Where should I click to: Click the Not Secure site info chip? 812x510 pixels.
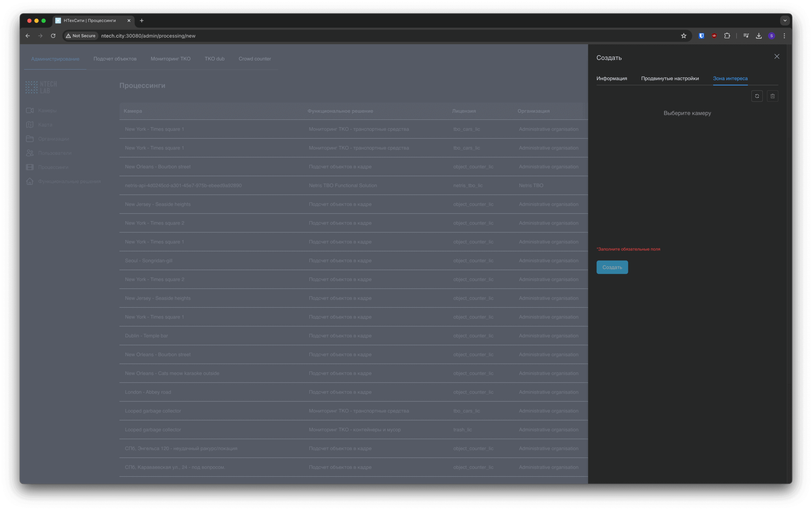pos(81,36)
